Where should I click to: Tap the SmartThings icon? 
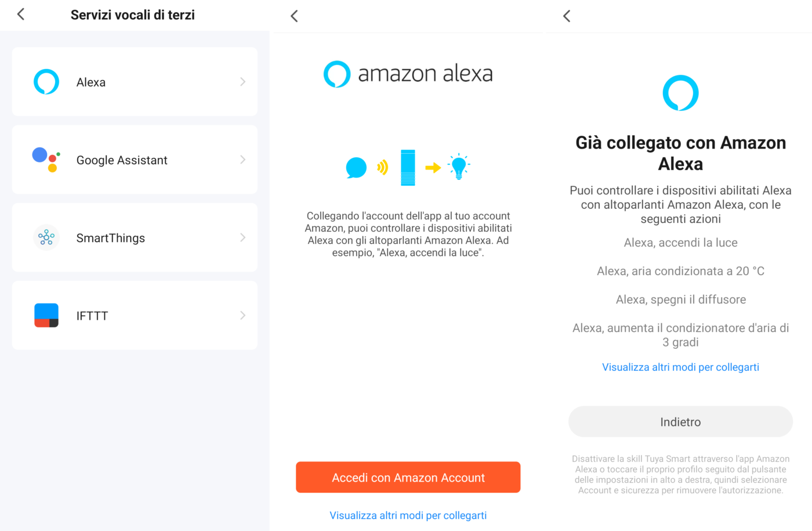[x=46, y=237]
